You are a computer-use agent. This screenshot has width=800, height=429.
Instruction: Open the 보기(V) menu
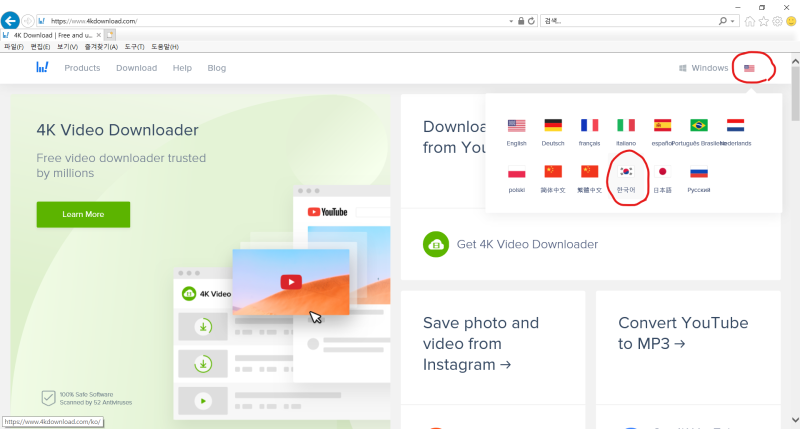pos(67,46)
